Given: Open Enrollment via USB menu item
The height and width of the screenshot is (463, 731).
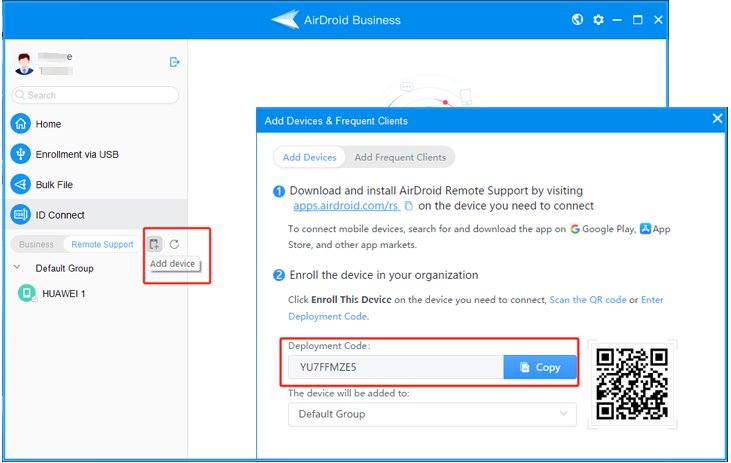Looking at the screenshot, I should click(77, 154).
